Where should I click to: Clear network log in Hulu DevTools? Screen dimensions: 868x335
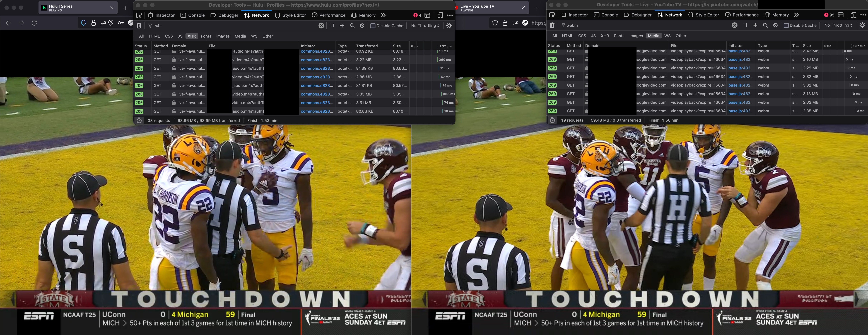[139, 26]
